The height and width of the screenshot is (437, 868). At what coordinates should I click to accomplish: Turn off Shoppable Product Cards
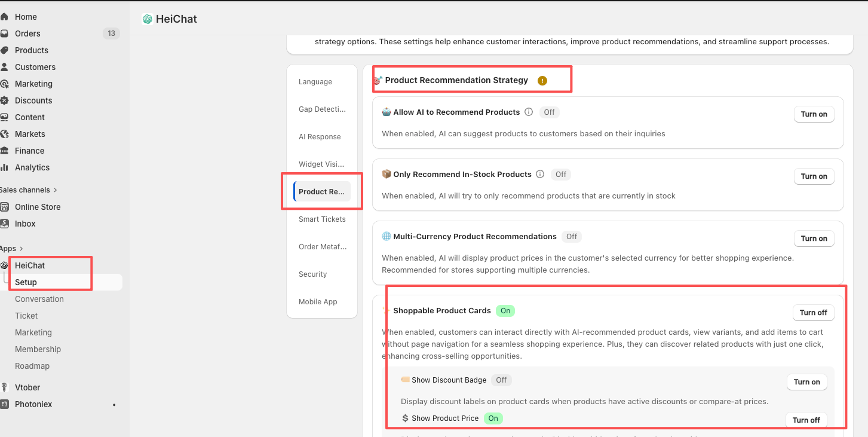tap(813, 313)
